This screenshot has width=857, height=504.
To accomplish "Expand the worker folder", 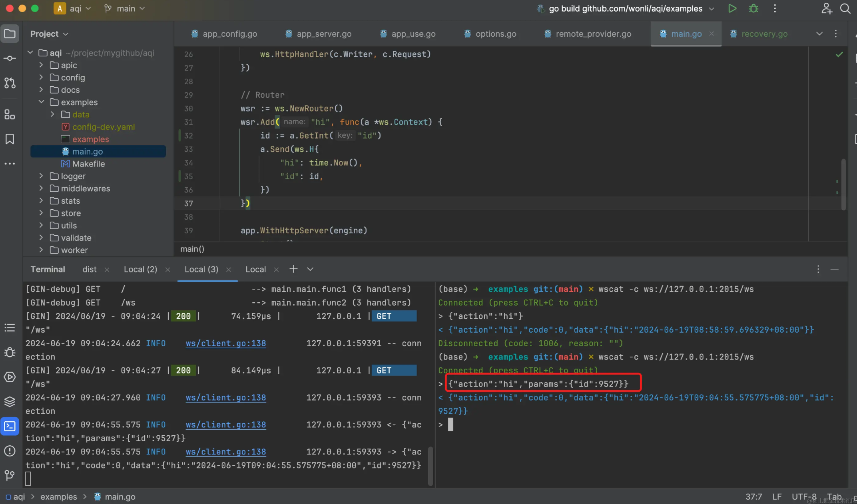I will 41,250.
